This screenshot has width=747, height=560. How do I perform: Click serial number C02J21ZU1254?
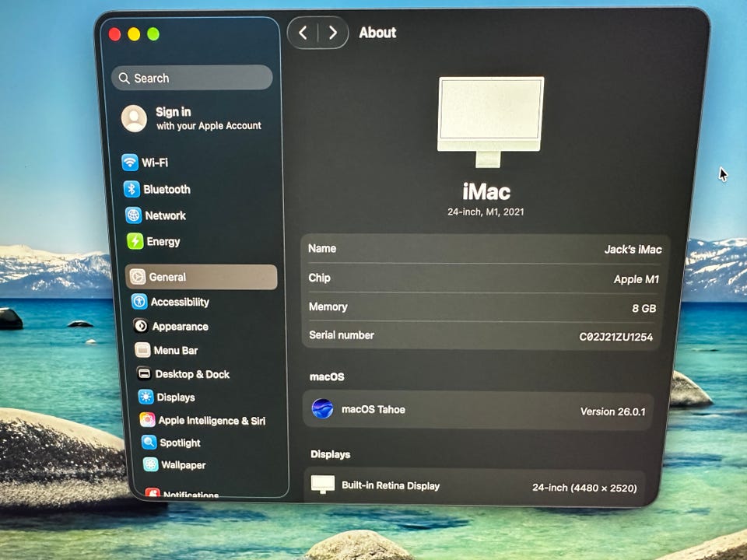tap(616, 337)
